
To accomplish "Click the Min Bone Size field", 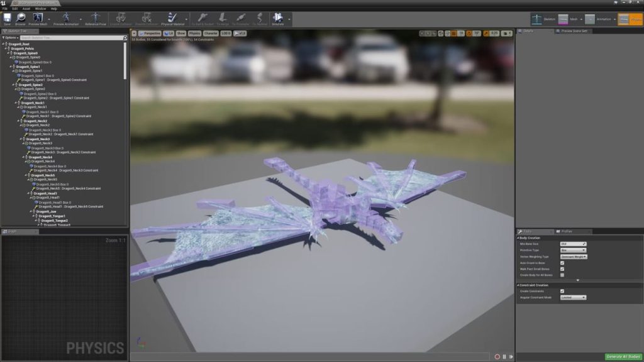I will [x=571, y=244].
